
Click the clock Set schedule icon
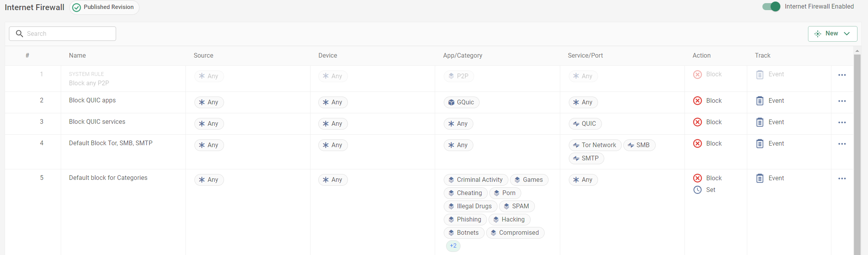point(697,190)
